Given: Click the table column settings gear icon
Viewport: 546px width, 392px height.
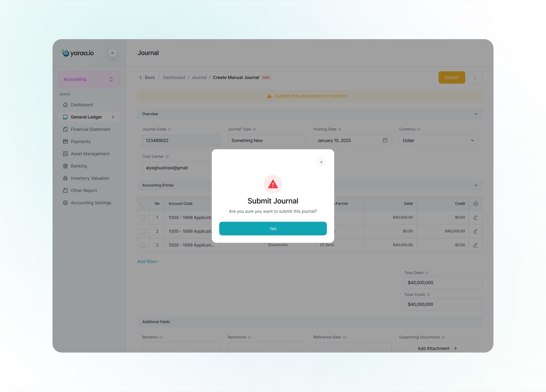Looking at the screenshot, I should click(475, 204).
